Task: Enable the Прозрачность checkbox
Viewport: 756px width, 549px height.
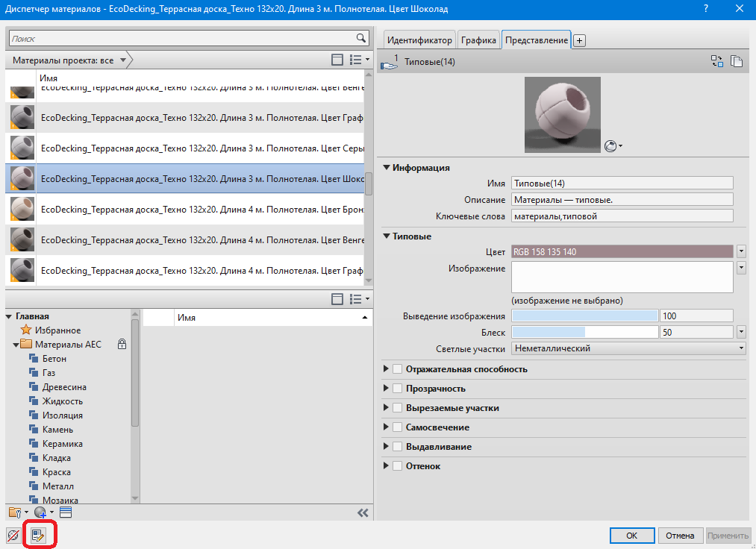Action: click(397, 389)
